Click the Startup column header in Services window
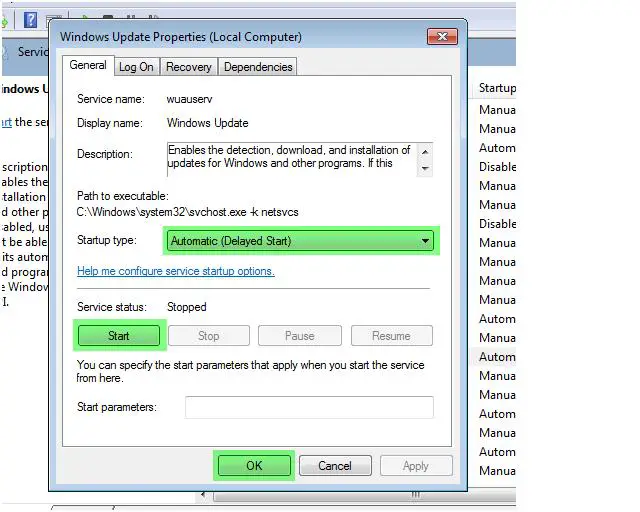The width and height of the screenshot is (640, 512). tap(496, 88)
